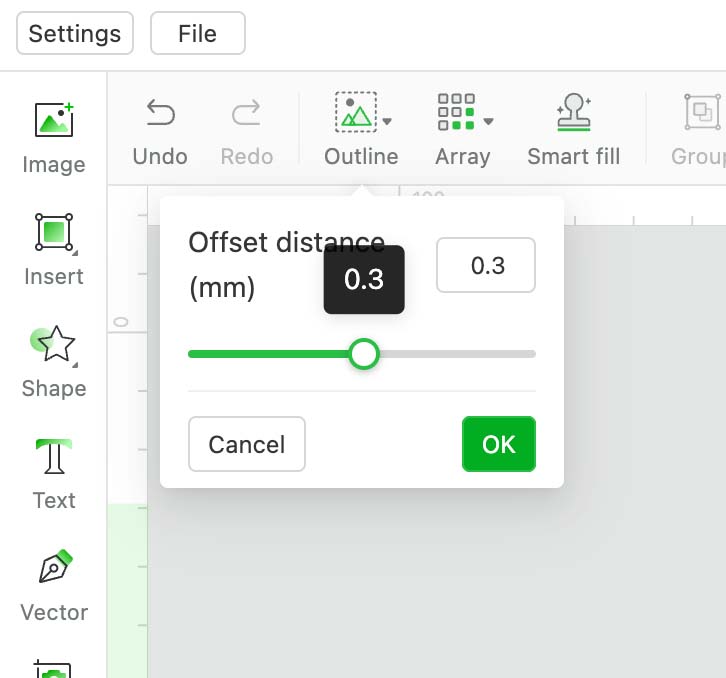Click the Array grid icon
726x678 pixels.
point(456,112)
